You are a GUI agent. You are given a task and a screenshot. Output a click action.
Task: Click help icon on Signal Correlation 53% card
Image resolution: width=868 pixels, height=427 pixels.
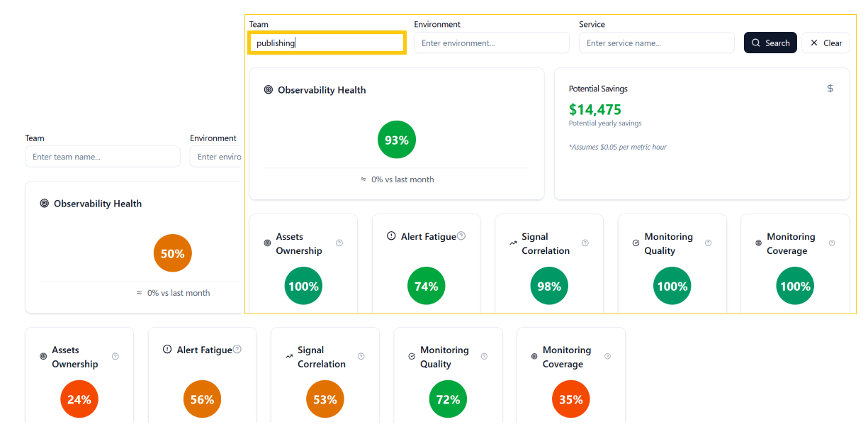(x=361, y=357)
